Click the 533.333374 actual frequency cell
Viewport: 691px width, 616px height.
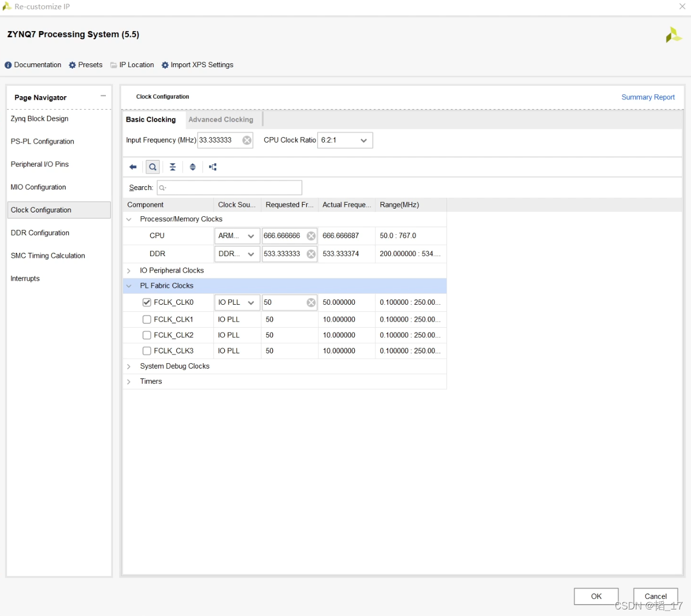click(x=347, y=254)
